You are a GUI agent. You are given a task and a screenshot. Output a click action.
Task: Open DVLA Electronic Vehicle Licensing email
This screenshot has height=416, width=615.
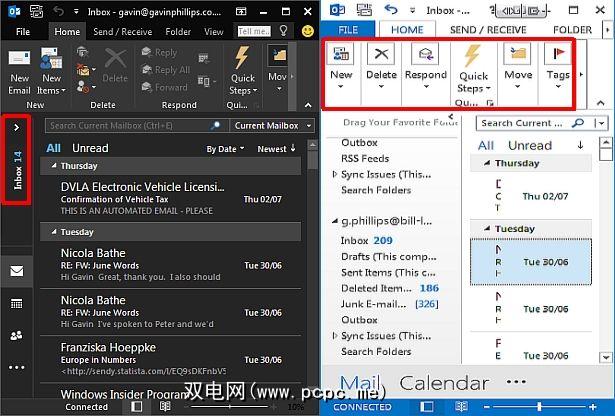(171, 198)
